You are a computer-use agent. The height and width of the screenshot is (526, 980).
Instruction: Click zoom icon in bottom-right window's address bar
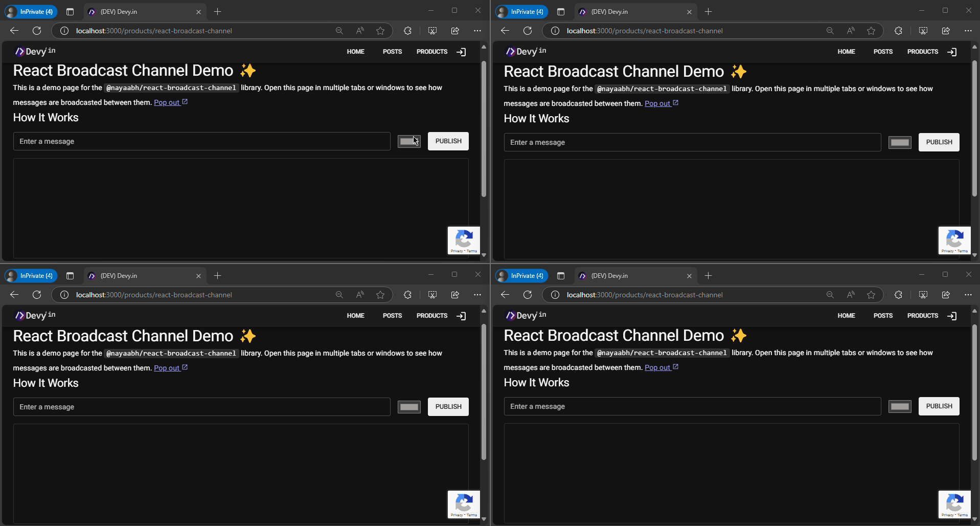[x=830, y=295]
